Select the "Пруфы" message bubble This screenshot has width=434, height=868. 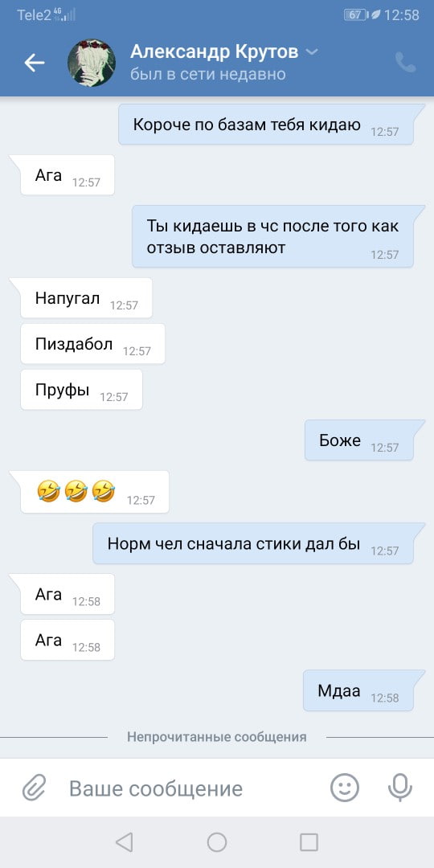pyautogui.click(x=81, y=390)
